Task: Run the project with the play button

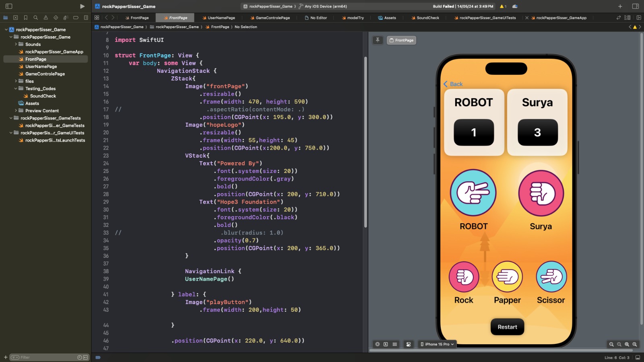Action: pos(82,6)
